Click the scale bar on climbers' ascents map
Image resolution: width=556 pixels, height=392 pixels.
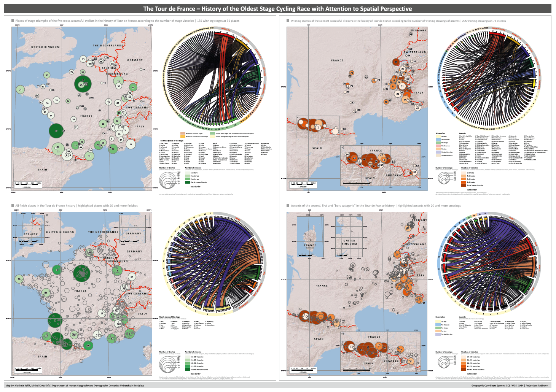(303, 184)
